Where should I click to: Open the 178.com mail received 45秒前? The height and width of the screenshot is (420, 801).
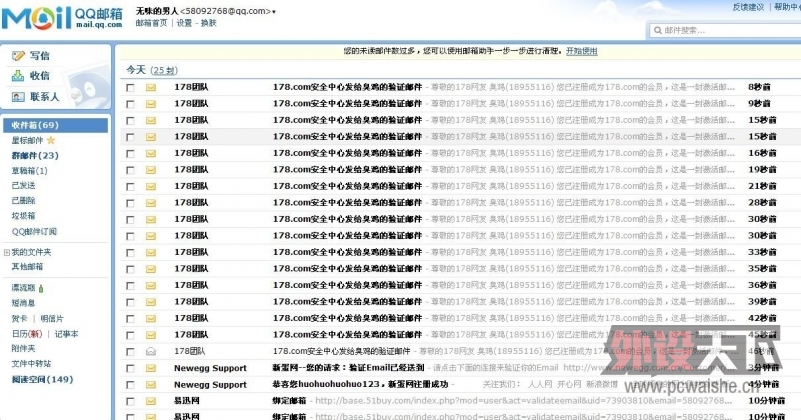click(x=347, y=335)
